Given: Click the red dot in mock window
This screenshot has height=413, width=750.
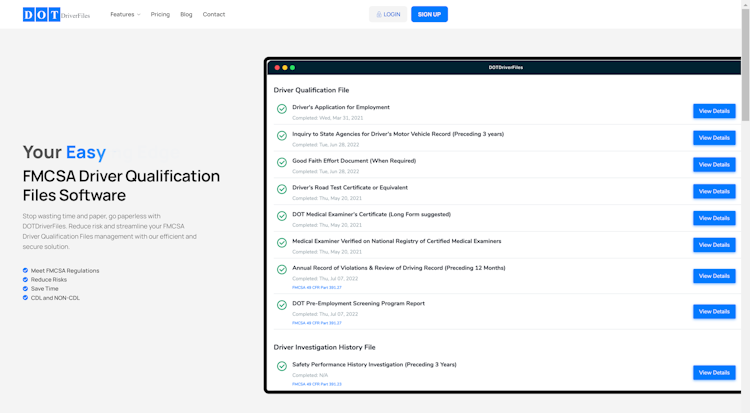Looking at the screenshot, I should [x=277, y=67].
